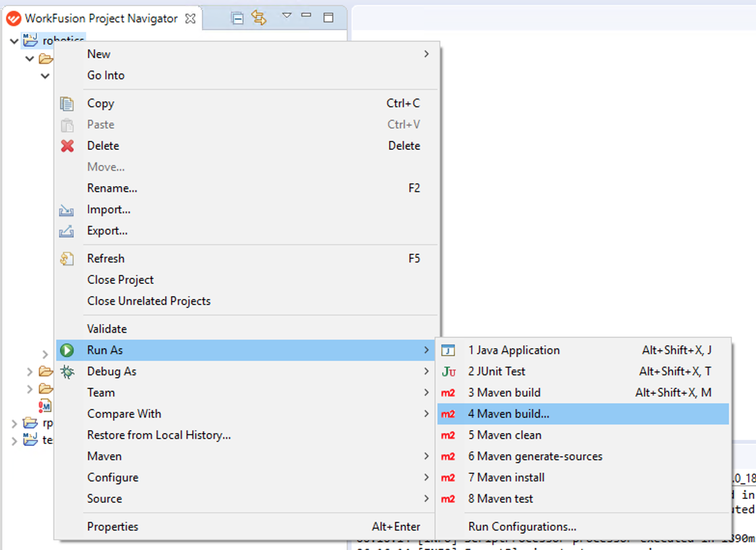Click the m2 icon beside Maven generate-sources
The image size is (756, 550).
pos(448,456)
